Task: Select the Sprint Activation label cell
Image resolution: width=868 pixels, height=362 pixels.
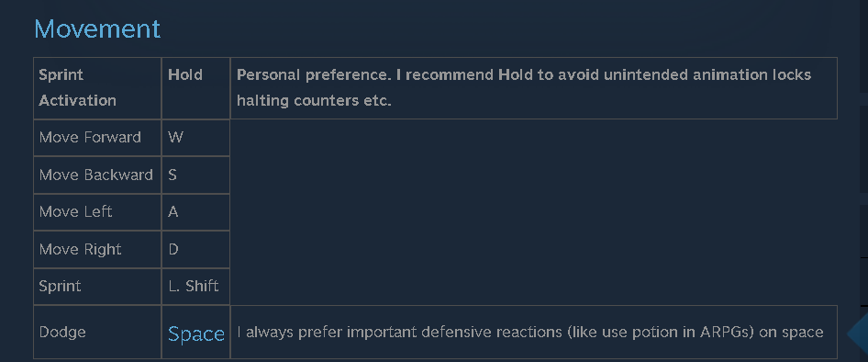Action: (97, 88)
